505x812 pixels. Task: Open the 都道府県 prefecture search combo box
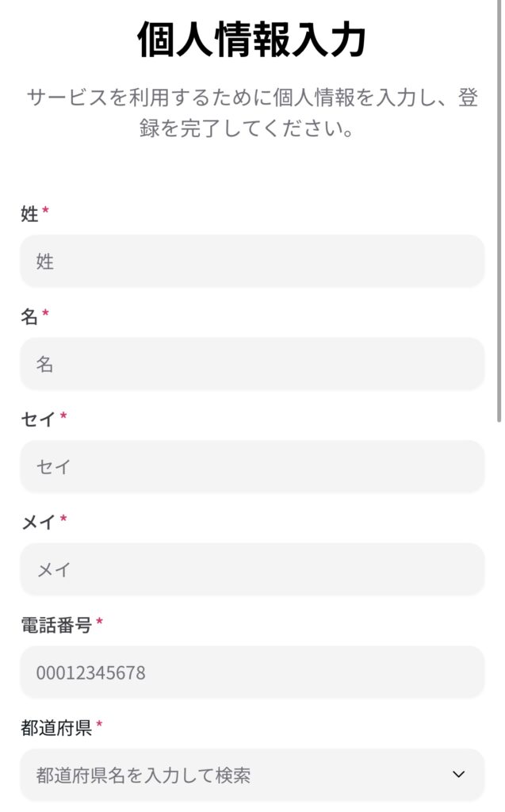point(238,775)
